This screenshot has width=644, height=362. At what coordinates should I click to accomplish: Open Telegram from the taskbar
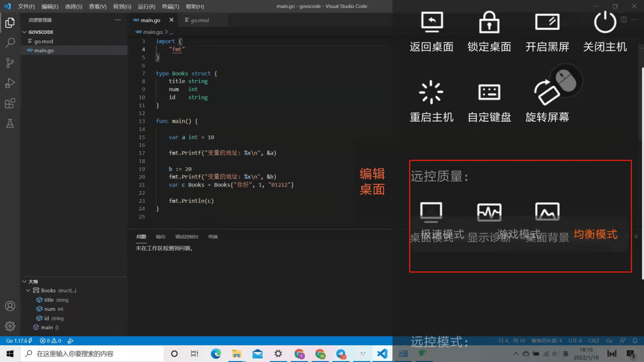tap(341, 354)
